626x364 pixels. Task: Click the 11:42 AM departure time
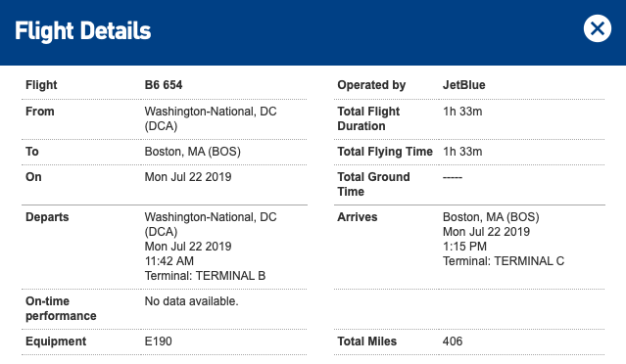tap(169, 261)
